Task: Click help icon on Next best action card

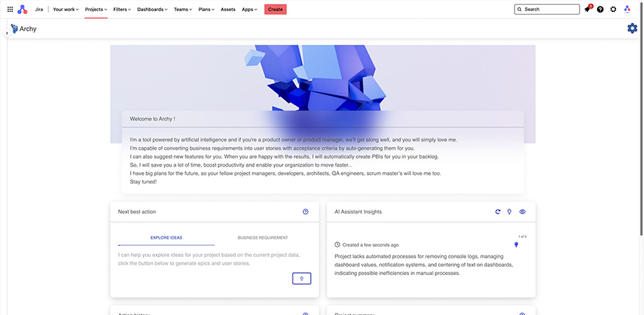Action: pyautogui.click(x=306, y=212)
